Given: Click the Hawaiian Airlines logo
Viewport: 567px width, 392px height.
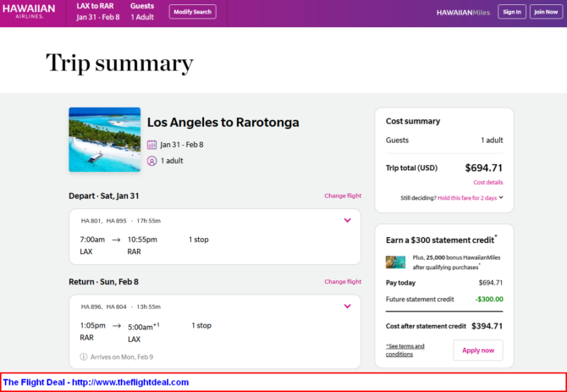Looking at the screenshot, I should click(27, 12).
